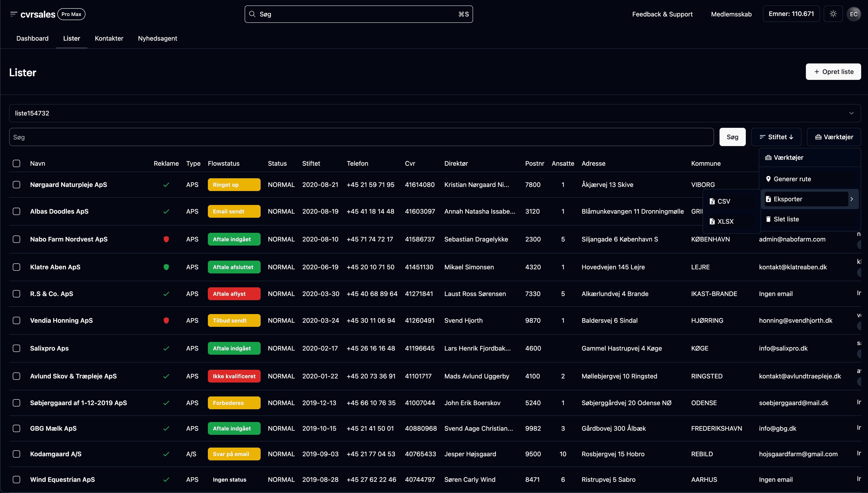Click the EC user avatar

(x=853, y=14)
